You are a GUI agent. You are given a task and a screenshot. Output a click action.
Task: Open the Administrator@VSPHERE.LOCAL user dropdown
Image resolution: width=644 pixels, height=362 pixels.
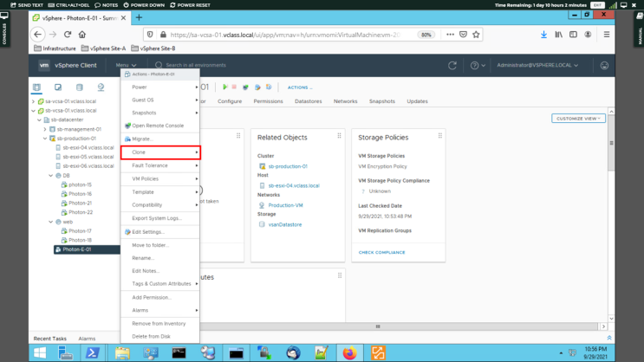(537, 65)
